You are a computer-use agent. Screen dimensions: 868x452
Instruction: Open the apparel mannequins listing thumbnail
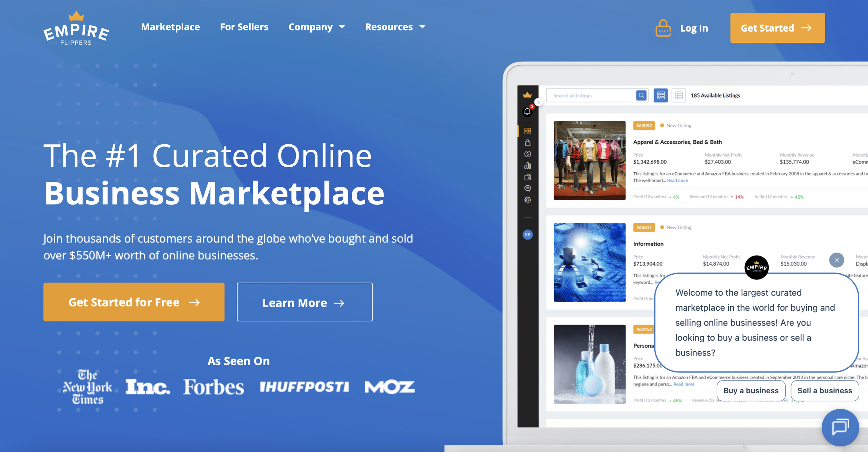coord(590,160)
